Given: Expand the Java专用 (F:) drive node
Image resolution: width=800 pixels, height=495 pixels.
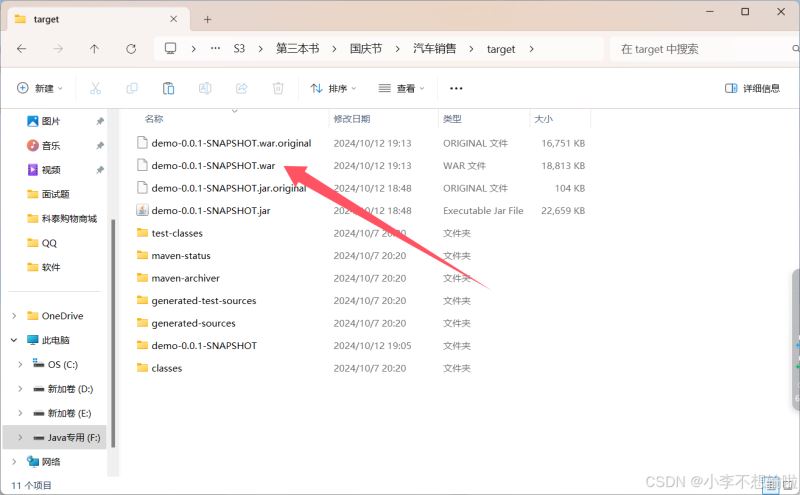Looking at the screenshot, I should click(20, 437).
